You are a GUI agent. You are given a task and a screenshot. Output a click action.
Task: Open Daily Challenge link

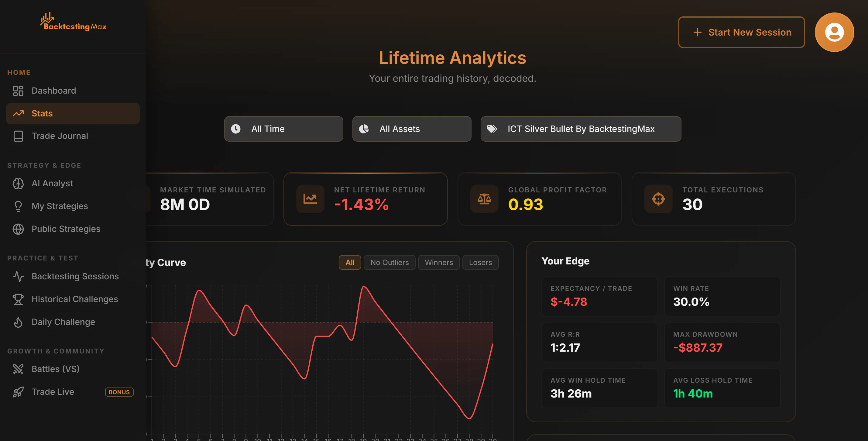(x=73, y=322)
